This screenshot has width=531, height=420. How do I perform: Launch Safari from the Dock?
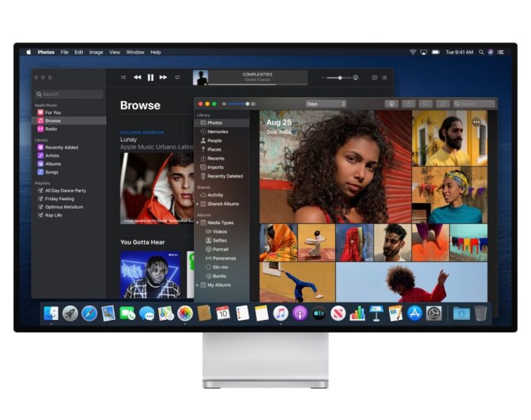click(90, 314)
